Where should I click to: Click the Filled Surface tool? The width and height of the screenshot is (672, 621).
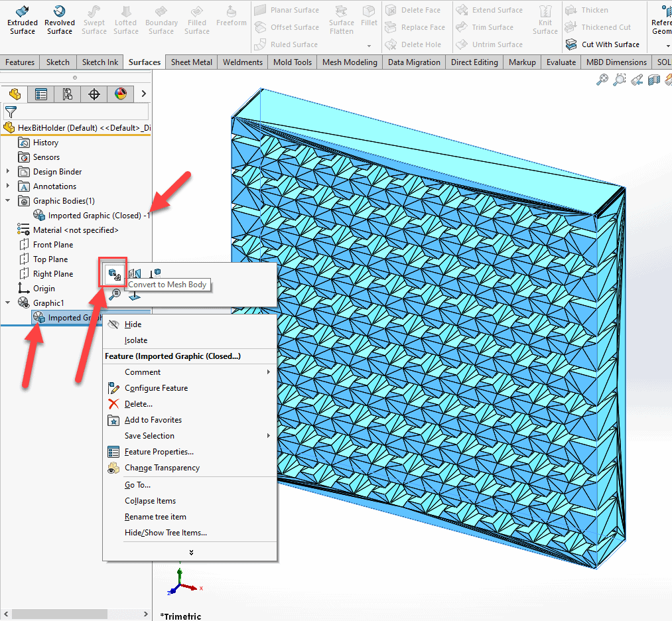pos(197,20)
